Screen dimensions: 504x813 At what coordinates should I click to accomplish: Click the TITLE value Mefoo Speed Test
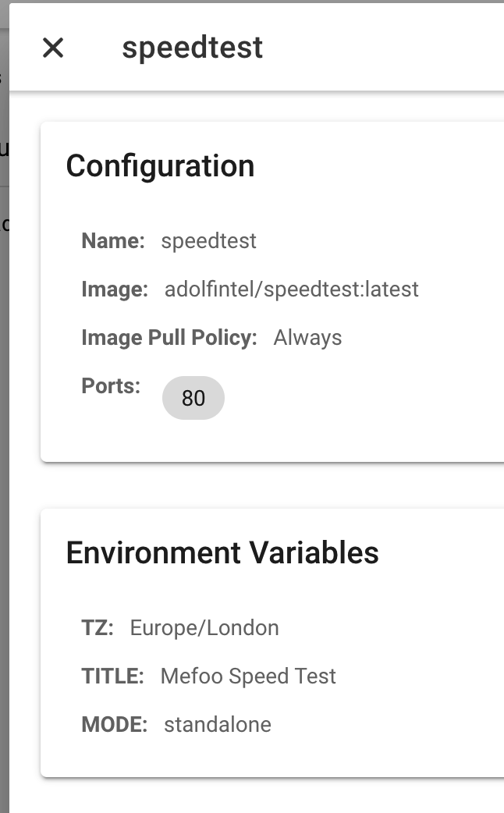(x=248, y=676)
